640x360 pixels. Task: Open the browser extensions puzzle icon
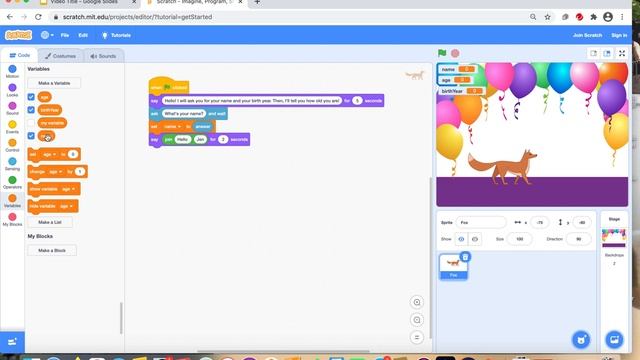click(x=593, y=17)
